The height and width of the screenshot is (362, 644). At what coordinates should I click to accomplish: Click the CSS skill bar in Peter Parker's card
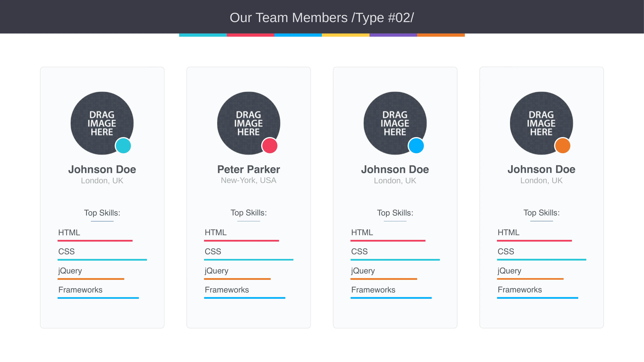coord(249,260)
